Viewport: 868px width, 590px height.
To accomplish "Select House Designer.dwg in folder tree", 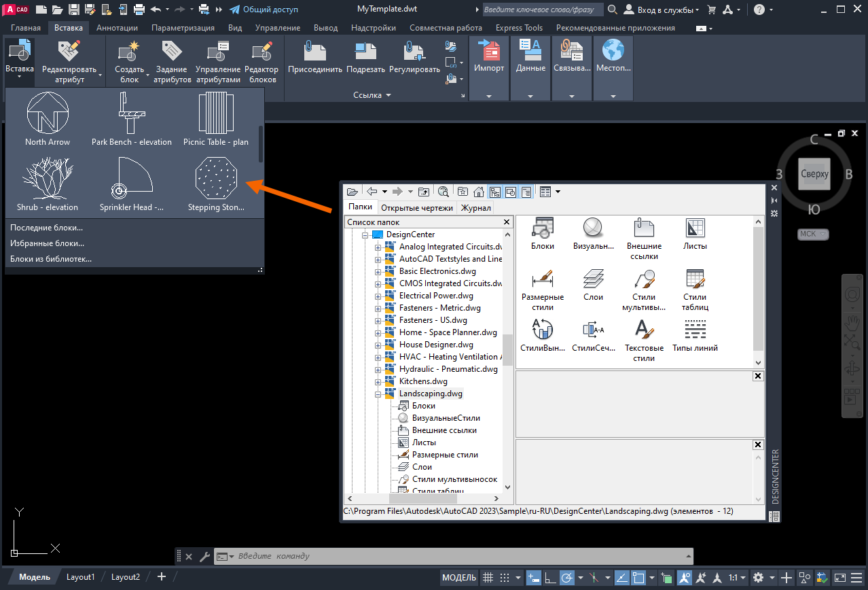I will click(436, 345).
